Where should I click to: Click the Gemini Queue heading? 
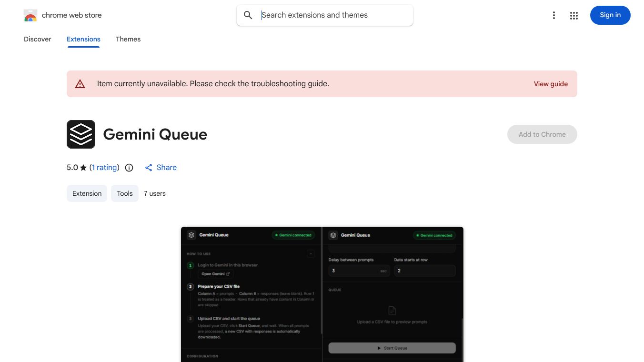(155, 134)
